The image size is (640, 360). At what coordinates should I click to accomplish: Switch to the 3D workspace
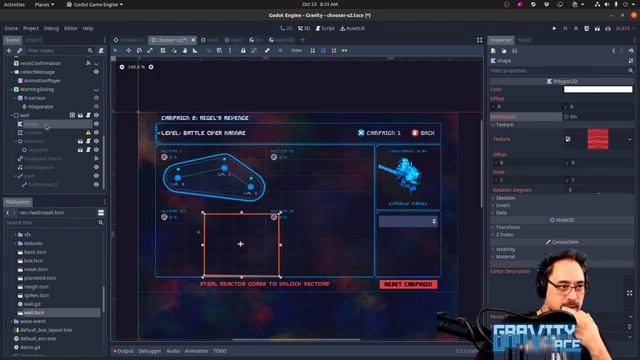[x=304, y=29]
